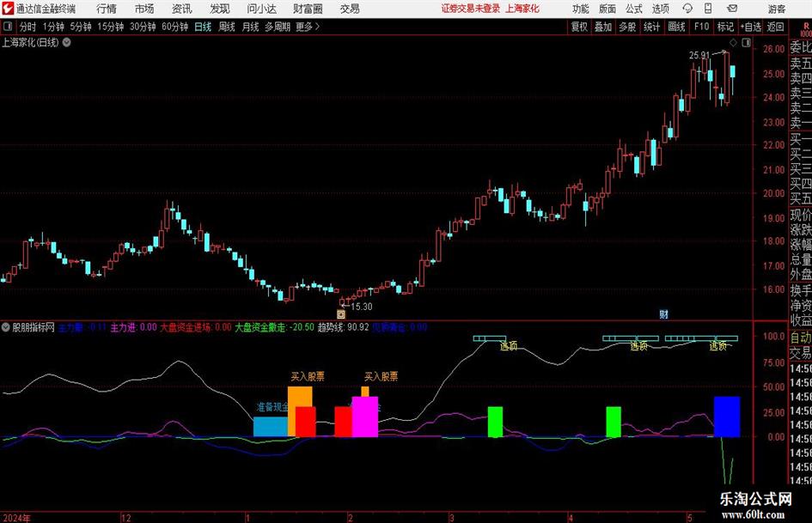Open the 资讯 menu
The image size is (812, 523).
(182, 9)
